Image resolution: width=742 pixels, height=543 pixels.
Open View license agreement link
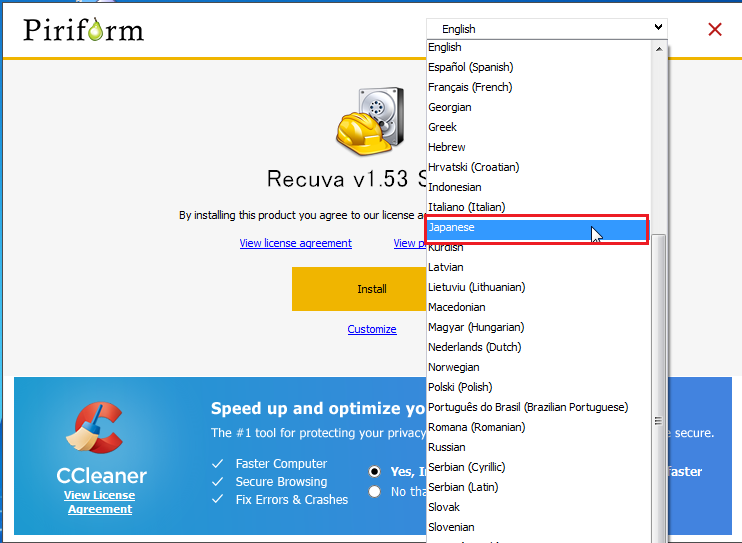pos(295,243)
